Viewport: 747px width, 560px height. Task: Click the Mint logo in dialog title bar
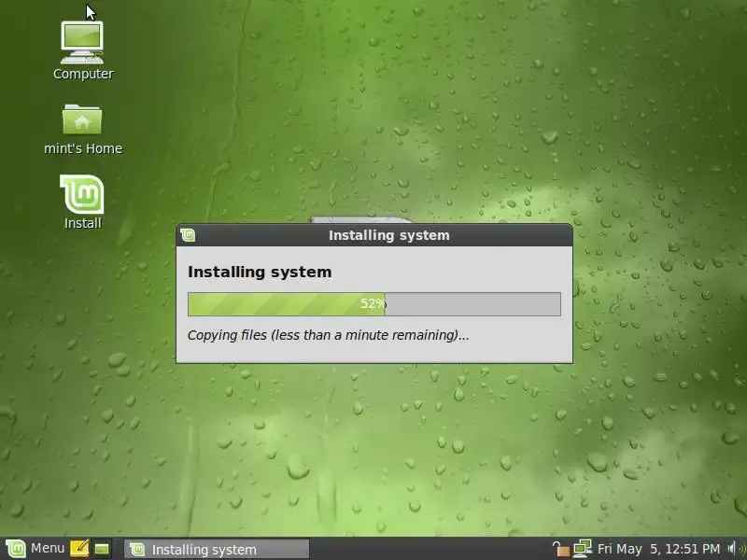pyautogui.click(x=188, y=235)
